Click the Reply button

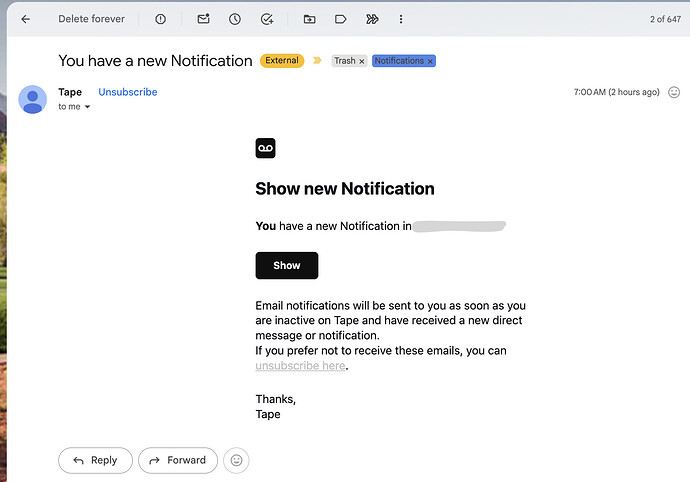click(95, 460)
